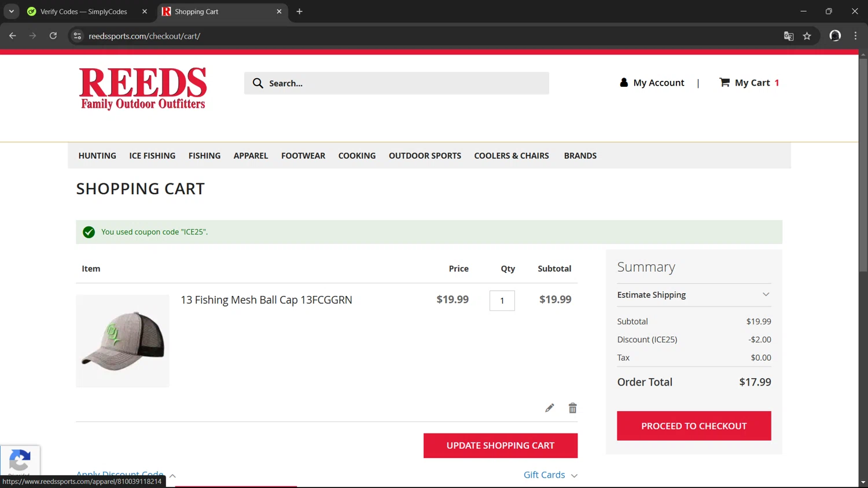The width and height of the screenshot is (868, 488).
Task: Open a new browser tab
Action: pyautogui.click(x=299, y=12)
